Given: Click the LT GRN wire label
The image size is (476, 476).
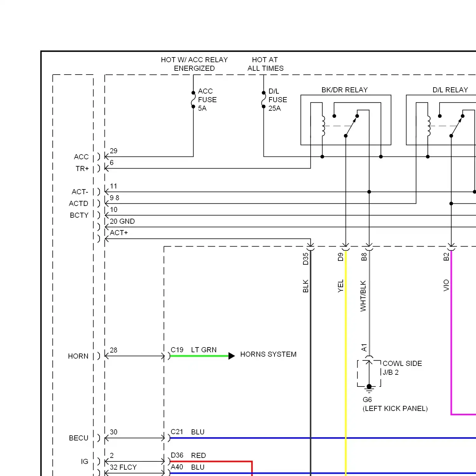Looking at the screenshot, I should pyautogui.click(x=204, y=350).
